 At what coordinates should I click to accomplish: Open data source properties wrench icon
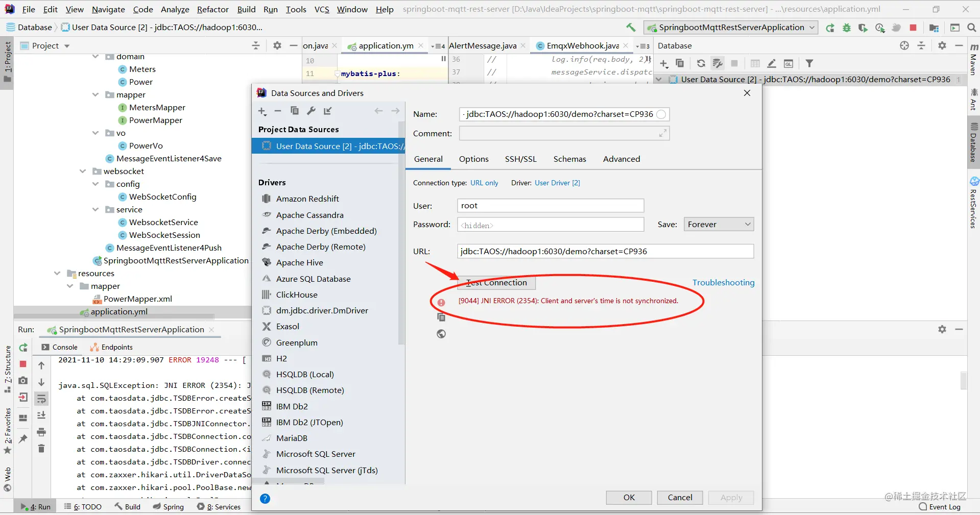click(718, 63)
